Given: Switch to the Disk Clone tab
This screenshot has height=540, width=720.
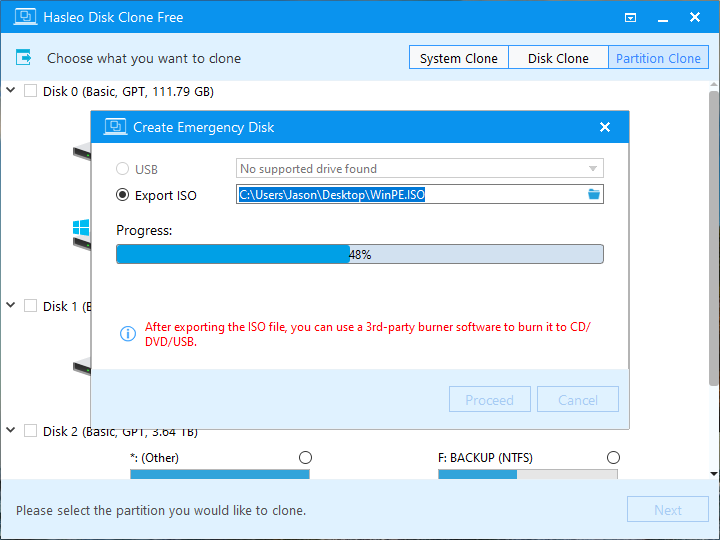Looking at the screenshot, I should tap(558, 58).
